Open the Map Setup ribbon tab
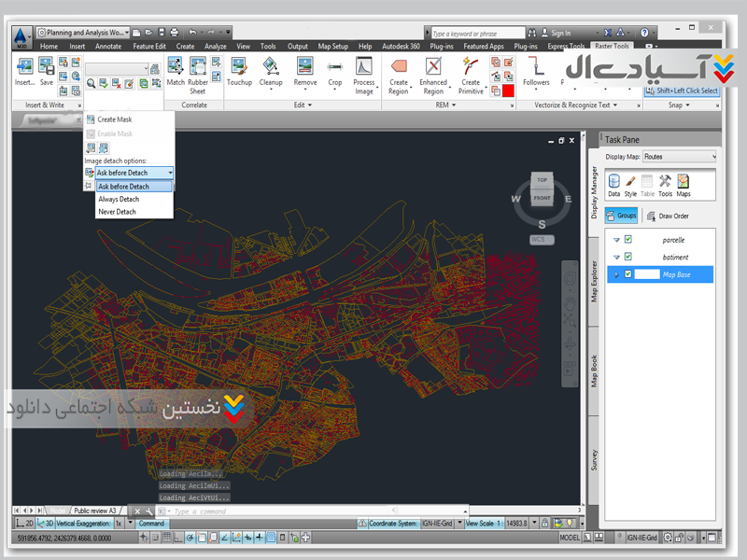Screen dimensions: 747x560 pyautogui.click(x=332, y=46)
